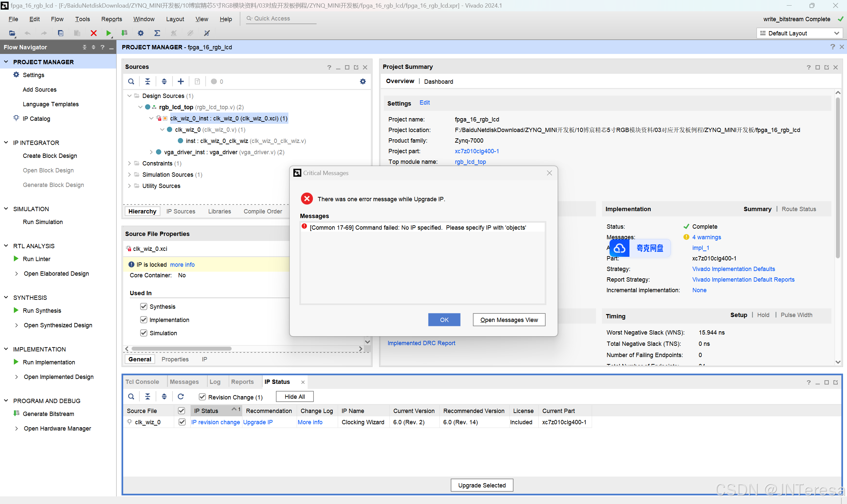Open the Sources panel settings gear
847x504 pixels.
coord(363,81)
